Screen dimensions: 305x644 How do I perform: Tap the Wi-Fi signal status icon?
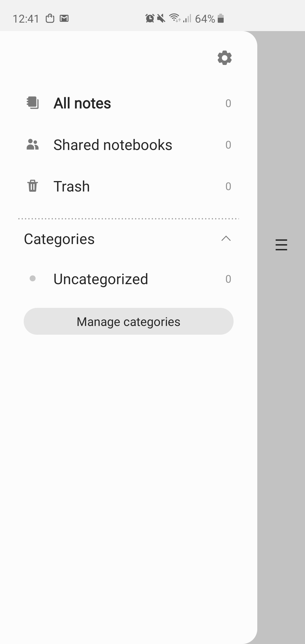click(175, 18)
